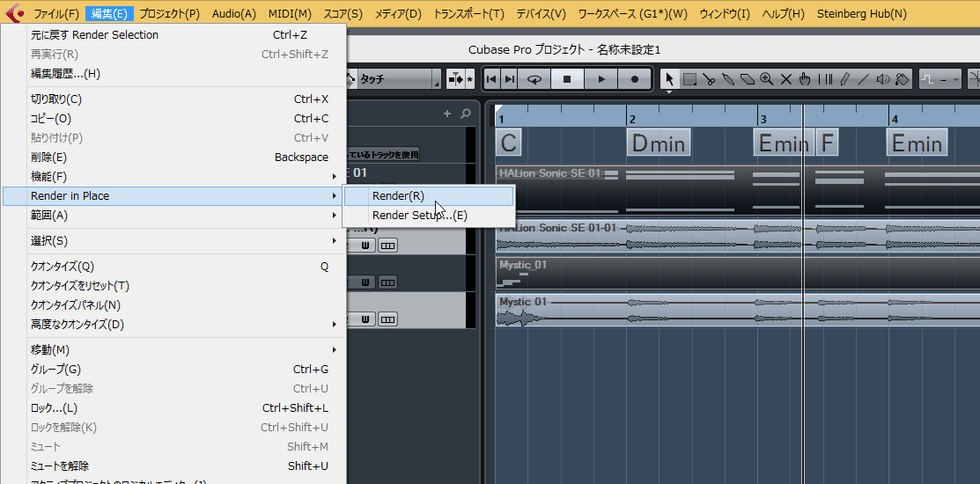
Task: Select the Comp hand tool
Action: pos(806,79)
